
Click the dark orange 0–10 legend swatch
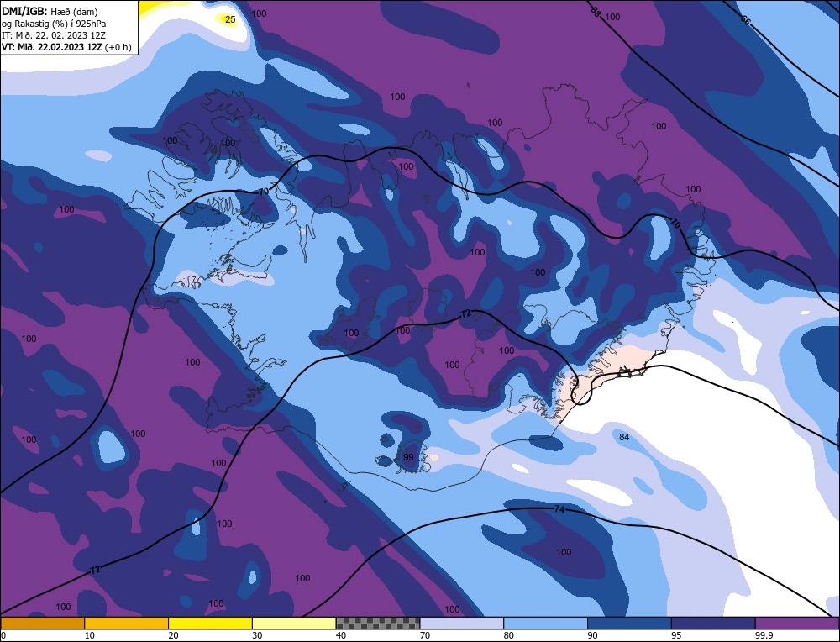[x=42, y=624]
